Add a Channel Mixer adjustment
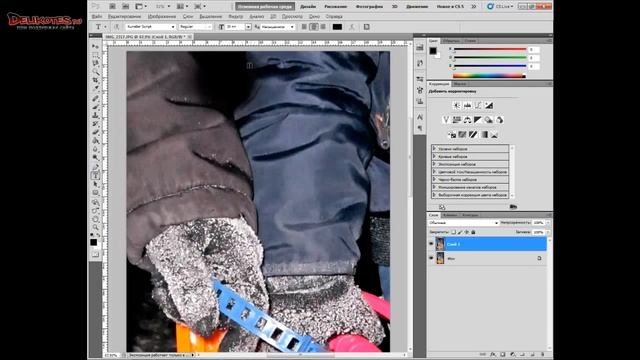The height and width of the screenshot is (360, 640). tap(499, 120)
